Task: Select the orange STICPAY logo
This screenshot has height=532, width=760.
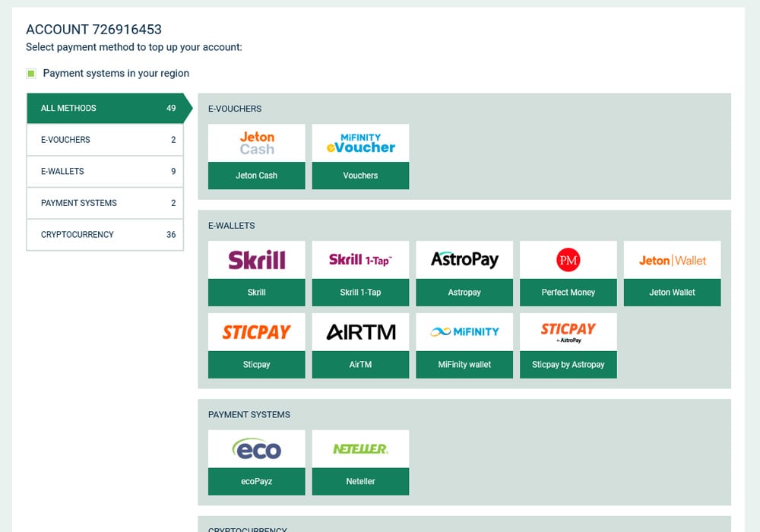Action: point(257,332)
